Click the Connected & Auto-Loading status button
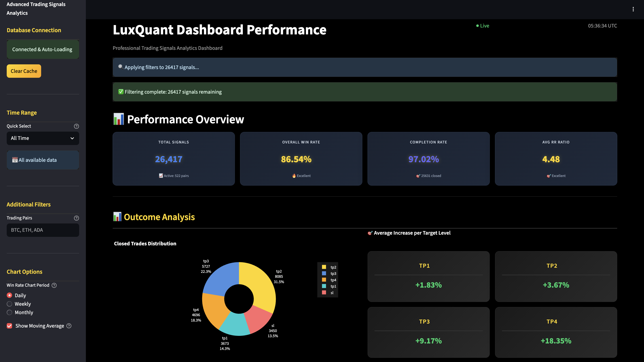644x362 pixels. [43, 49]
